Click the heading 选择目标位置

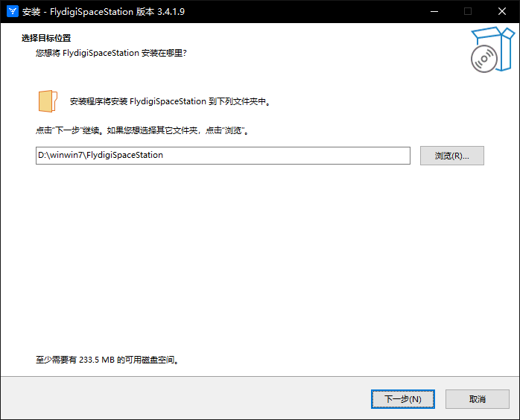(x=46, y=38)
